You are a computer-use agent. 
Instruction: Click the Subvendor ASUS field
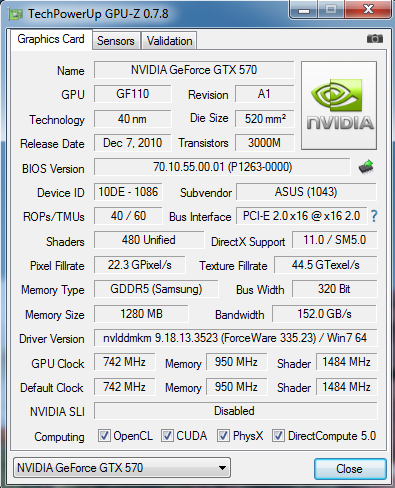[x=306, y=192]
